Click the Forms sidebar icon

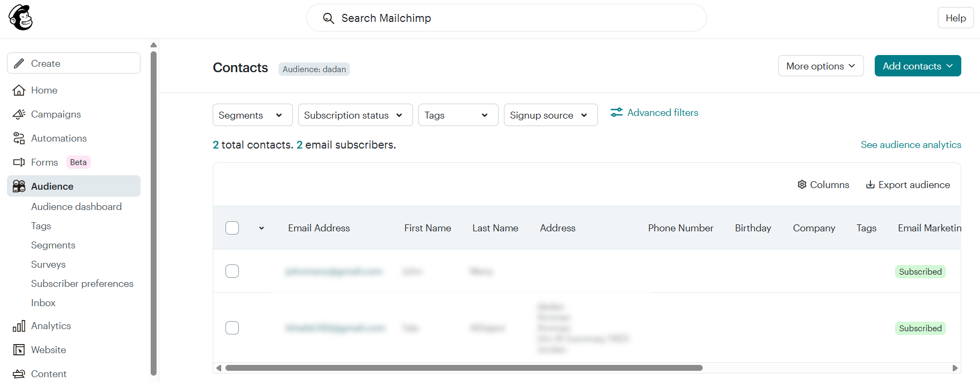coord(19,162)
